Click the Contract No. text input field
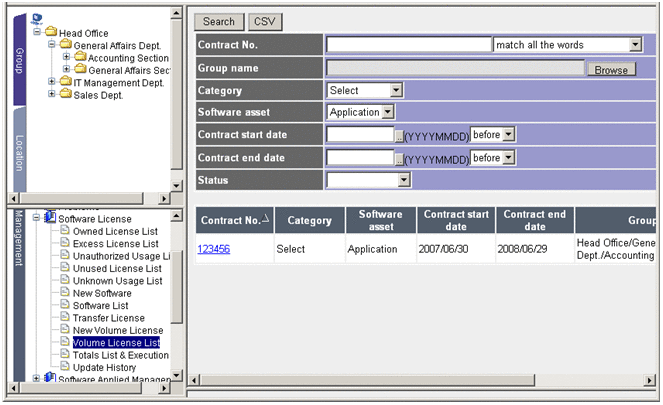The image size is (663, 405). tap(409, 45)
